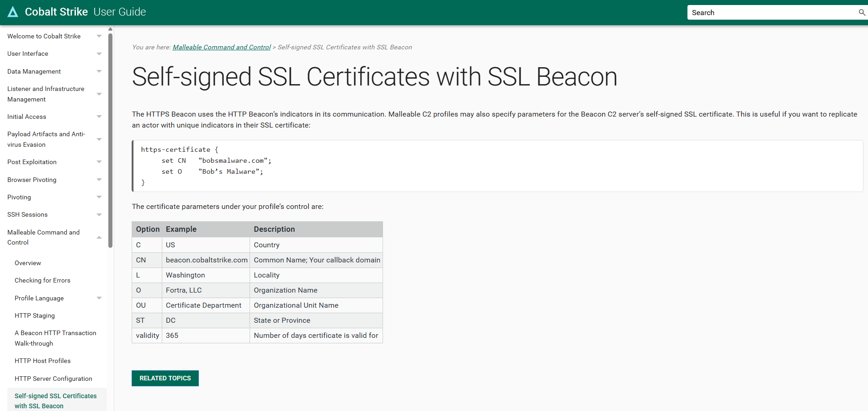Click the RELATED TOPICS button
Viewport: 868px width, 411px height.
pos(165,378)
